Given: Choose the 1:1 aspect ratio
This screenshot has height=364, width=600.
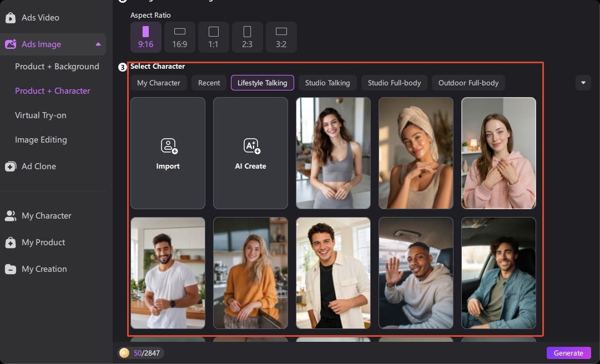Looking at the screenshot, I should 214,37.
